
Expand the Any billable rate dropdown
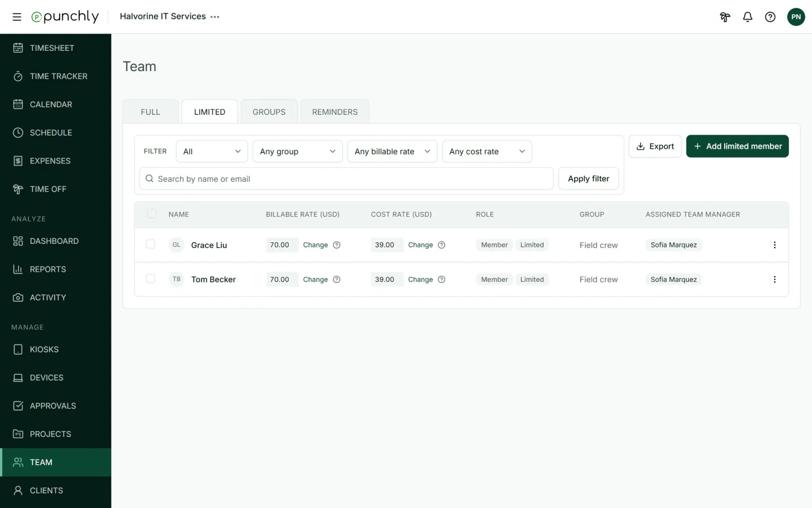[392, 151]
